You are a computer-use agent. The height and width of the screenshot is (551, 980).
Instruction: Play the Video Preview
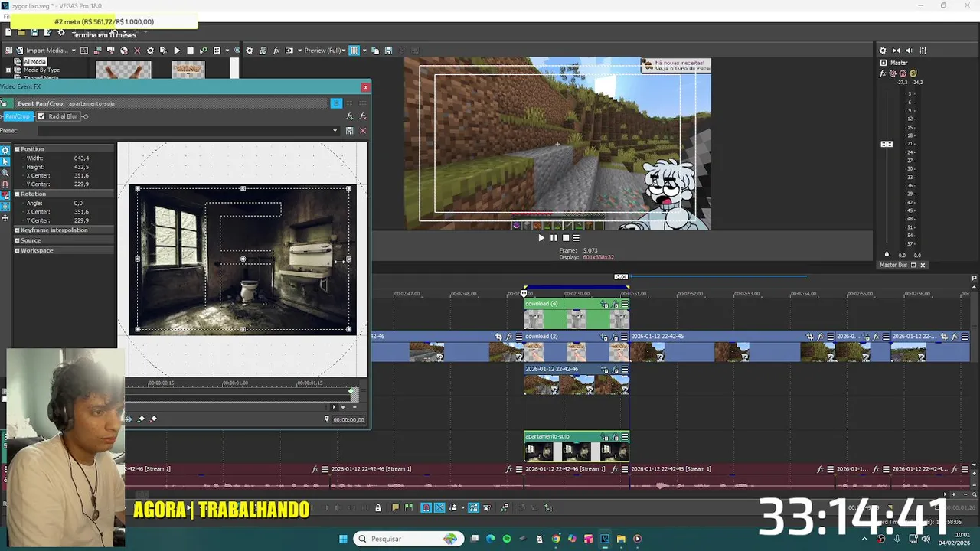541,237
